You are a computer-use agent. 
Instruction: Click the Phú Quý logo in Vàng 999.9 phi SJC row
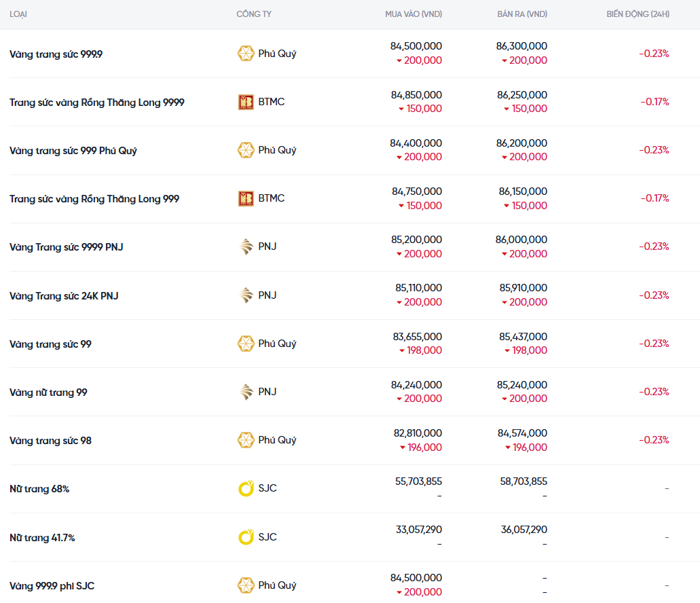246,585
